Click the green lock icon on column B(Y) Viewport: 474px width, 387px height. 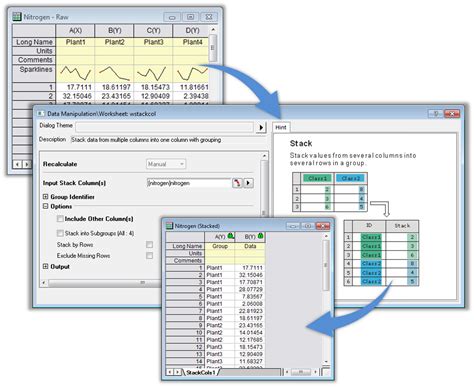[x=260, y=236]
